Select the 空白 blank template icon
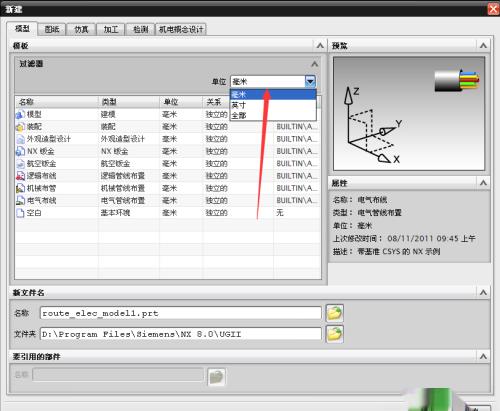 [x=20, y=213]
